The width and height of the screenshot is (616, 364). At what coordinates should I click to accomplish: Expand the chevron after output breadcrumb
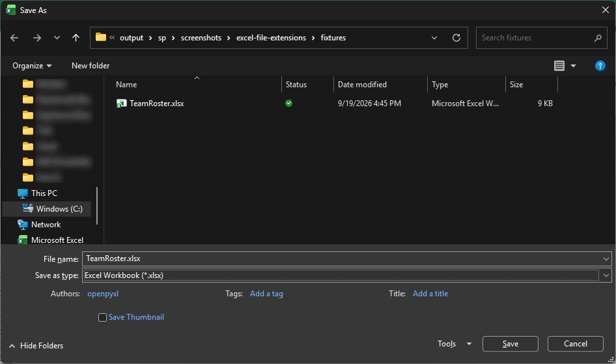click(x=150, y=38)
